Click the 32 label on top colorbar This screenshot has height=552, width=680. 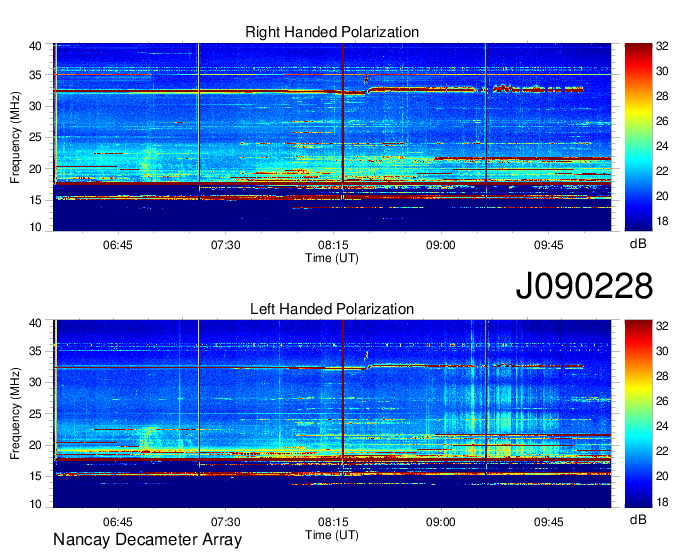pos(662,46)
